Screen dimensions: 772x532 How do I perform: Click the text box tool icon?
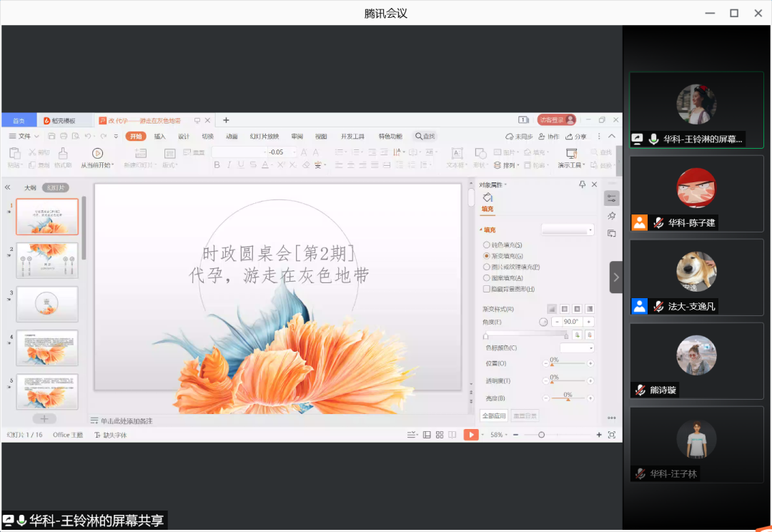click(x=456, y=153)
